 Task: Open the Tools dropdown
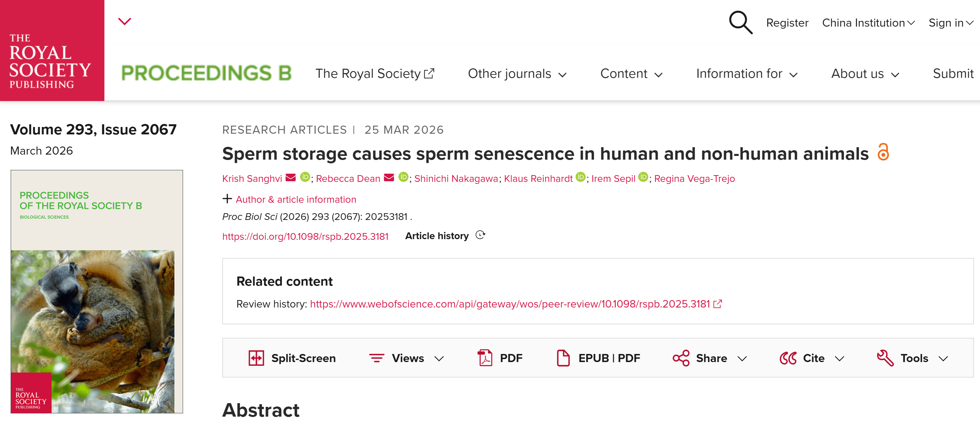pyautogui.click(x=912, y=358)
